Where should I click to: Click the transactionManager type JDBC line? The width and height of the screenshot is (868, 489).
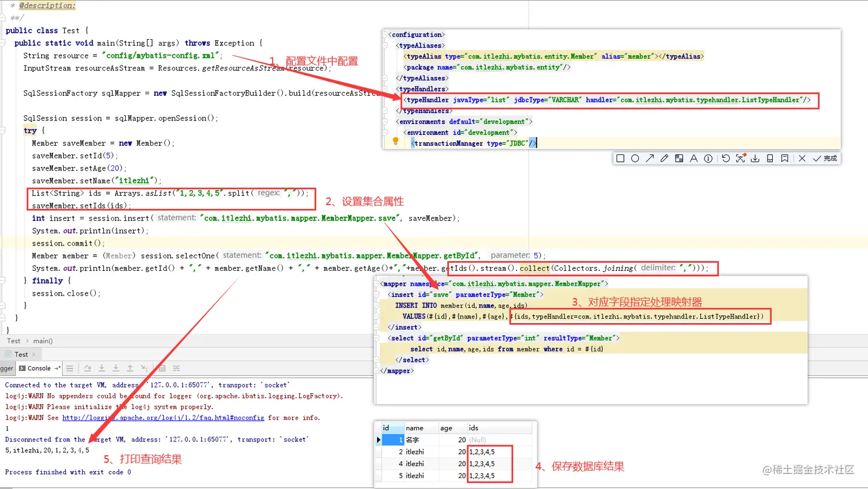click(x=474, y=143)
